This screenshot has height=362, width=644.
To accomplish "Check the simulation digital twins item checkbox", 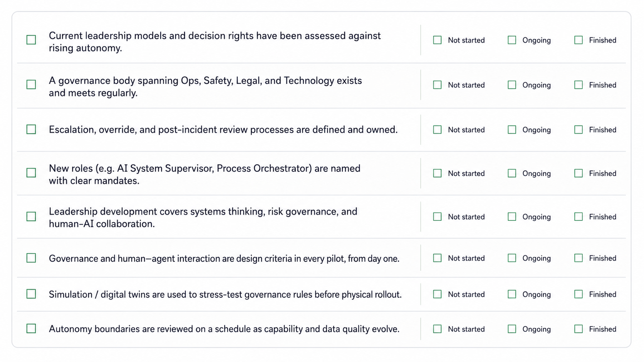I will tap(31, 294).
